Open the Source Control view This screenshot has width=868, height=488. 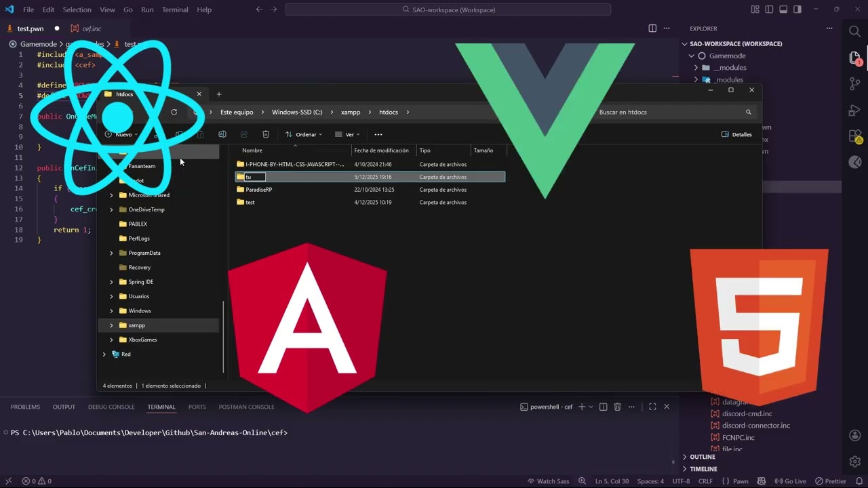click(854, 83)
